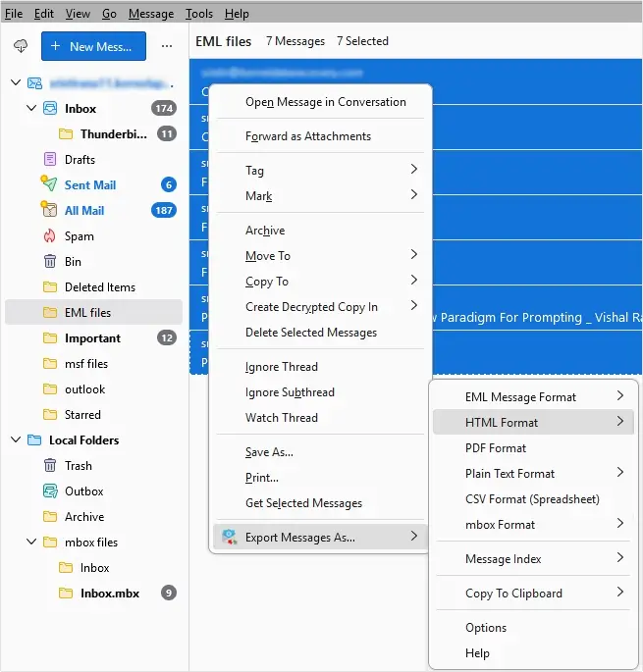Click the New Message button
The width and height of the screenshot is (643, 672).
(93, 46)
